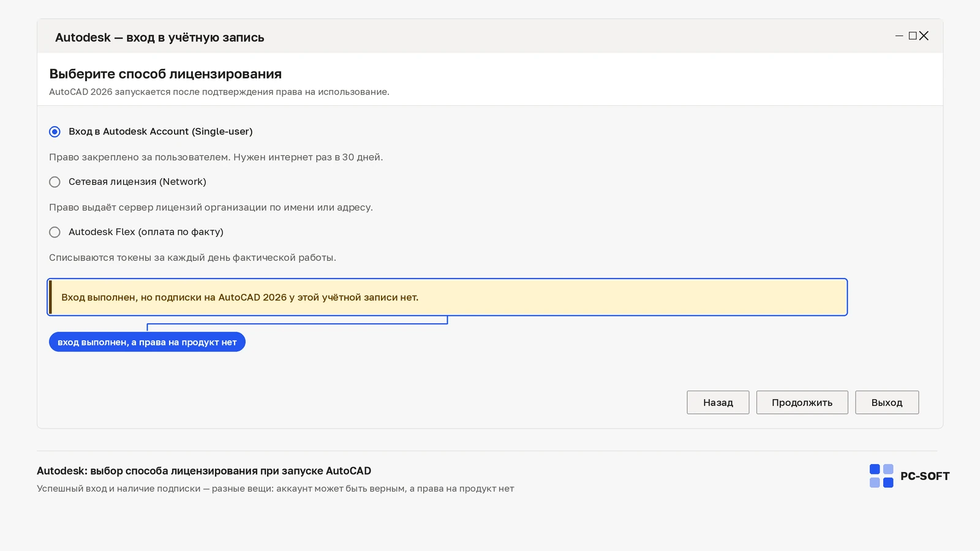Go back with the Назад button
This screenshot has width=980, height=551.
tap(718, 402)
